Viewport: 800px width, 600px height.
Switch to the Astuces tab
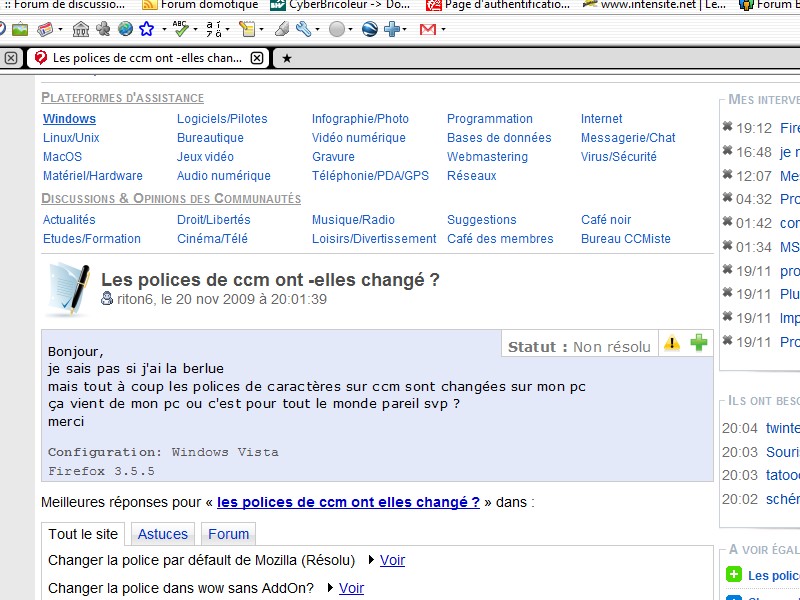162,534
